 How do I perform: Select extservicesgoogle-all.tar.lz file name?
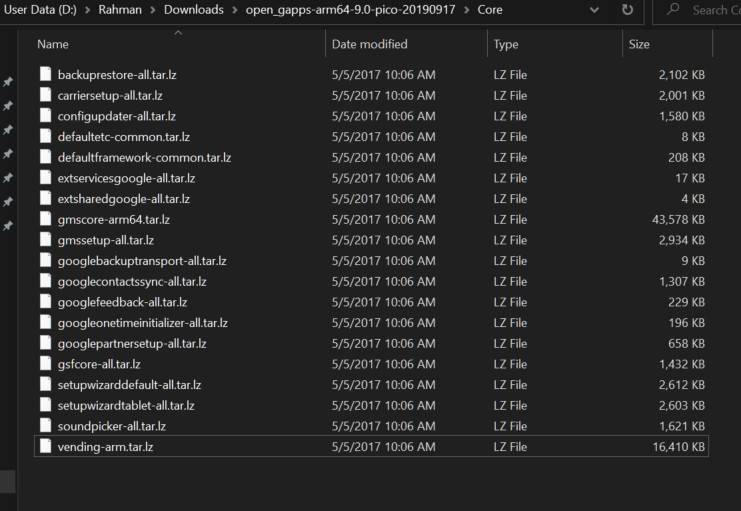126,178
